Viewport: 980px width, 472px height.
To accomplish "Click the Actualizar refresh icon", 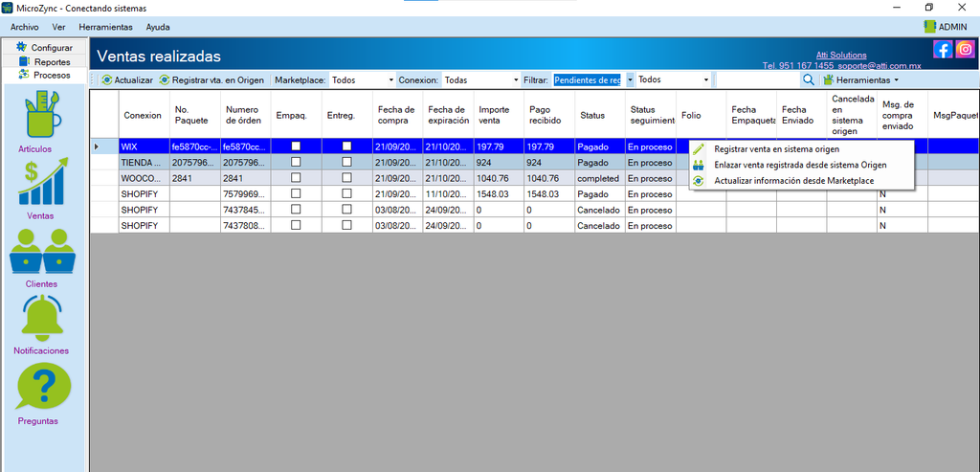I will point(107,80).
